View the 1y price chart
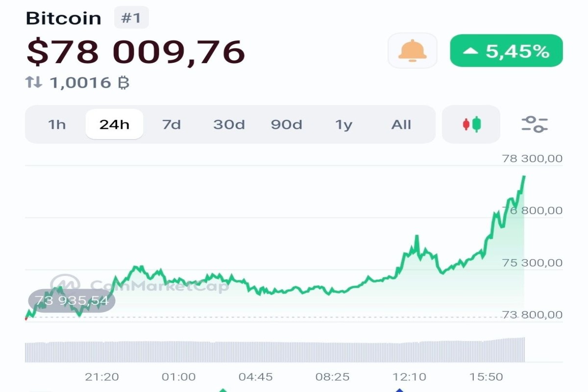The image size is (588, 392). coord(343,124)
